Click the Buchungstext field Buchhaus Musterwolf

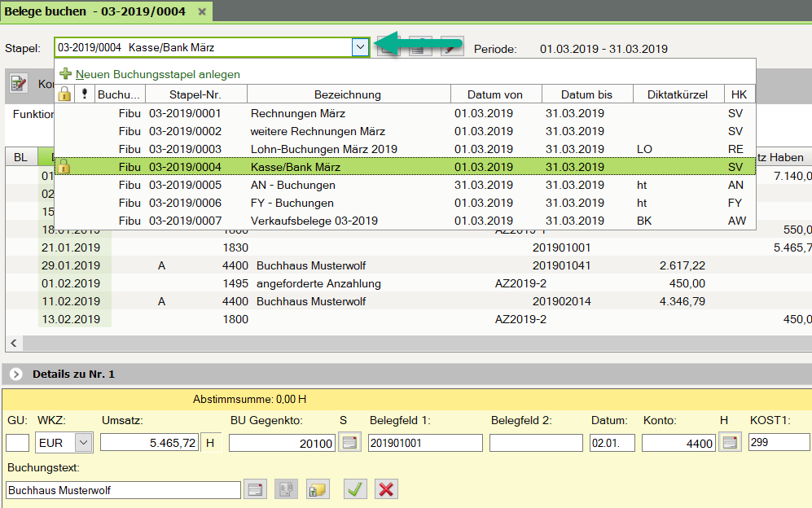[x=123, y=490]
